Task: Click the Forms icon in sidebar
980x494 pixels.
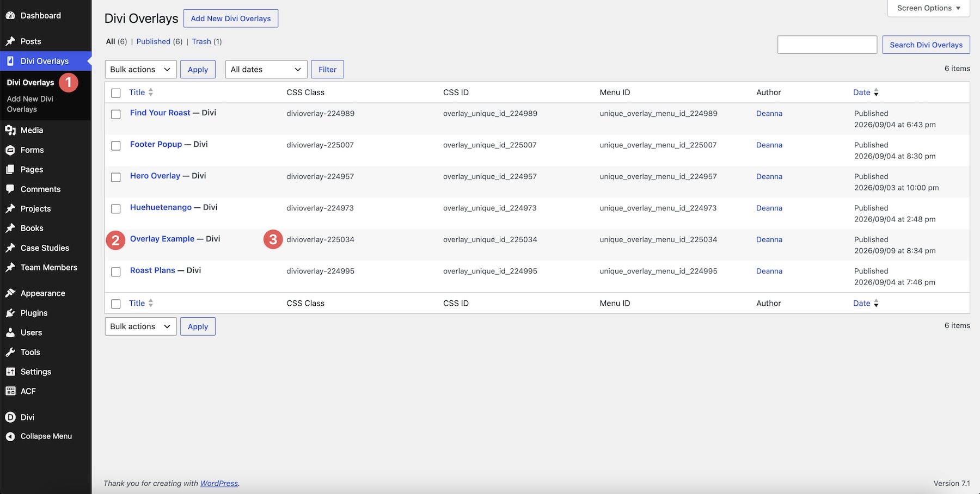Action: [x=10, y=150]
